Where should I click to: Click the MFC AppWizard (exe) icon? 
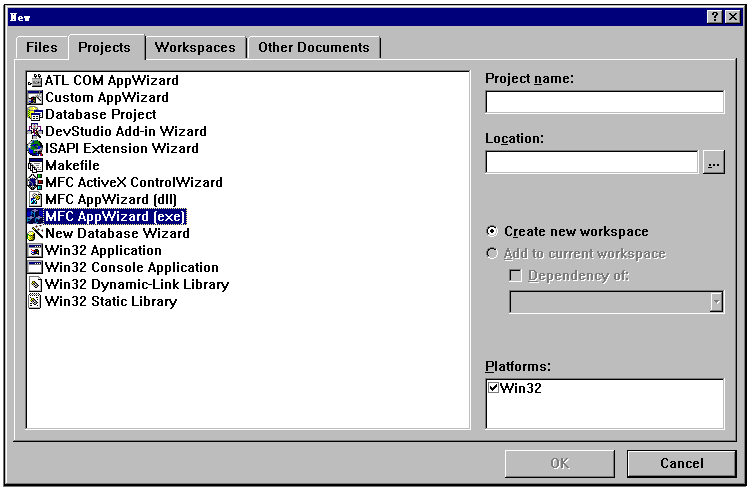point(35,217)
